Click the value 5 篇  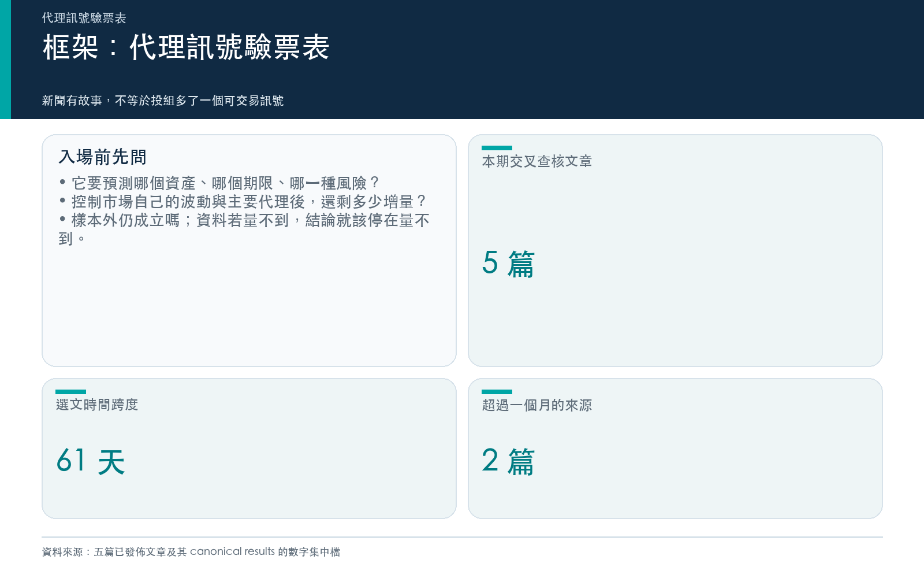508,264
